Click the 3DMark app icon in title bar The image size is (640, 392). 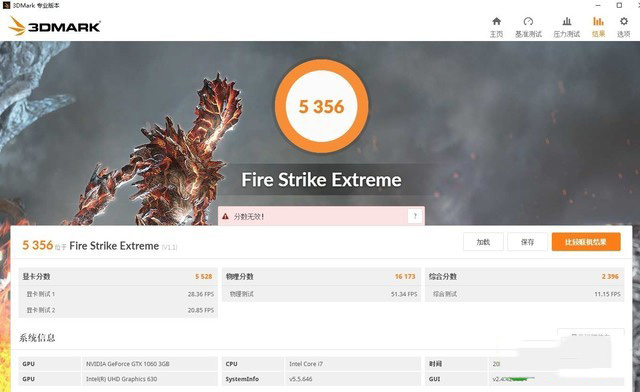[x=6, y=5]
